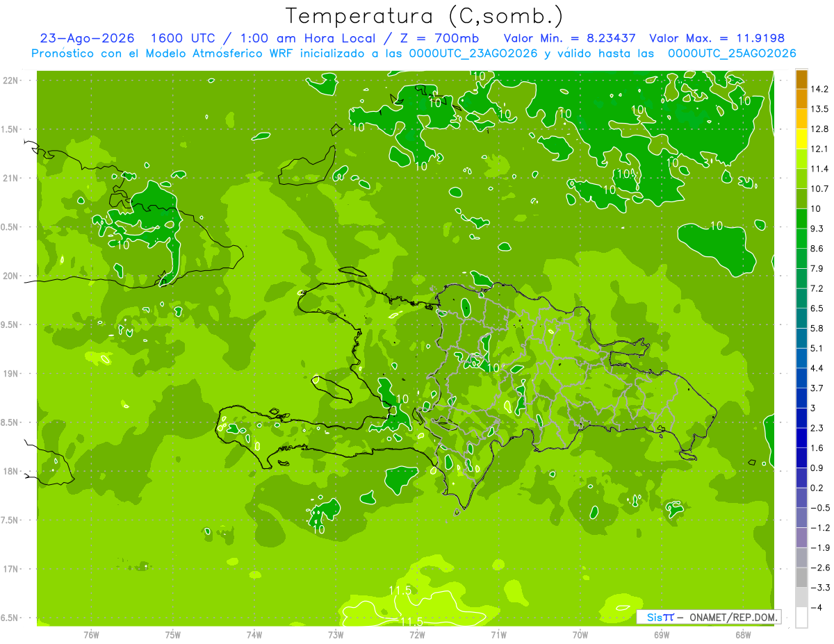Screen dimensions: 834x644
Task: Select the "13.5" color scale label
Action: (x=820, y=109)
